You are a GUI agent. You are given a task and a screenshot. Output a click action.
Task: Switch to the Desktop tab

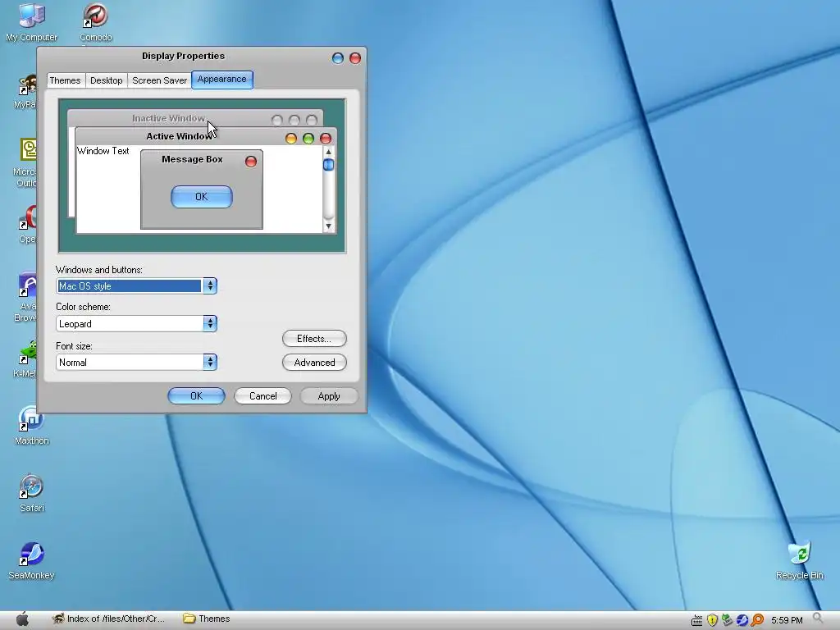point(106,80)
